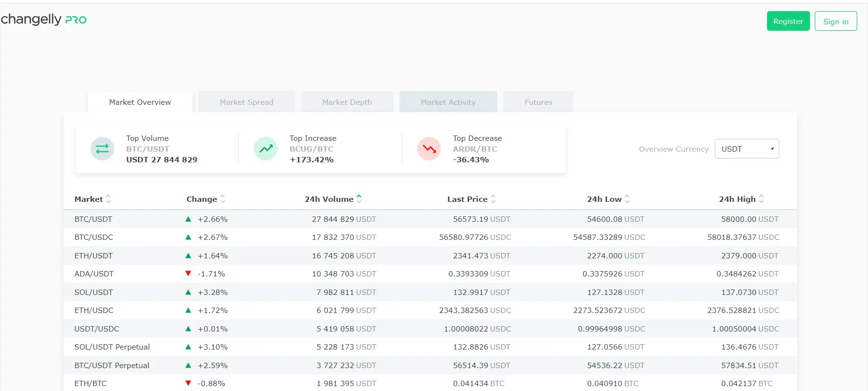Open the ETH/BTC market row

90,384
